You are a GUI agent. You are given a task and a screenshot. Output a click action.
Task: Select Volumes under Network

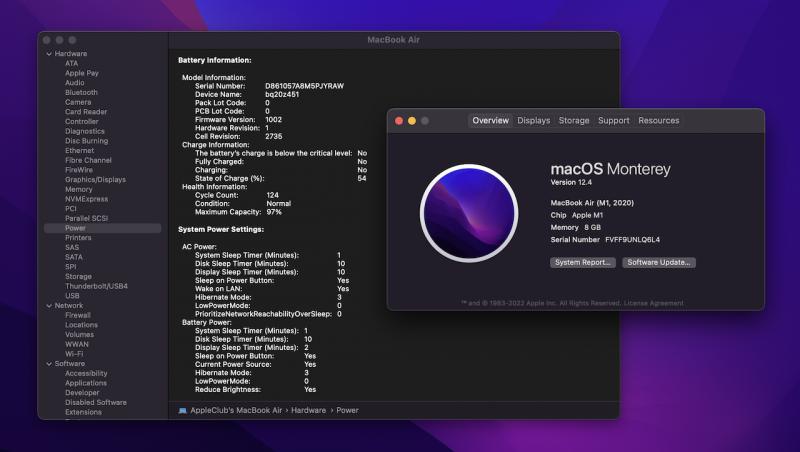79,335
